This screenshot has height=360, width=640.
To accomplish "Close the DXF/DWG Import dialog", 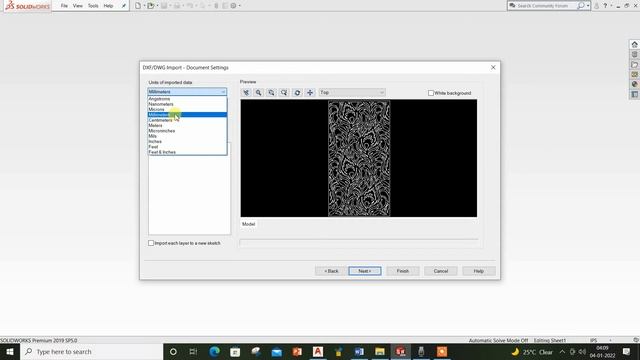I will pyautogui.click(x=493, y=67).
